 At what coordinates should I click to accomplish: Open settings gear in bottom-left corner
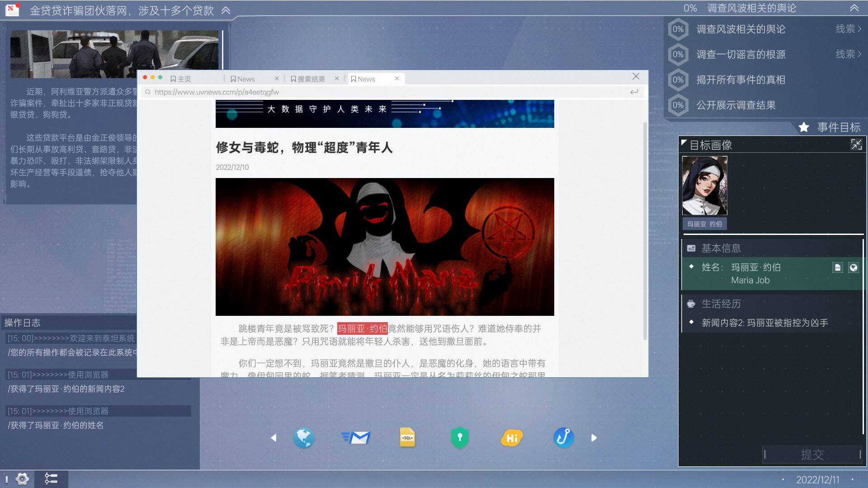(22, 479)
